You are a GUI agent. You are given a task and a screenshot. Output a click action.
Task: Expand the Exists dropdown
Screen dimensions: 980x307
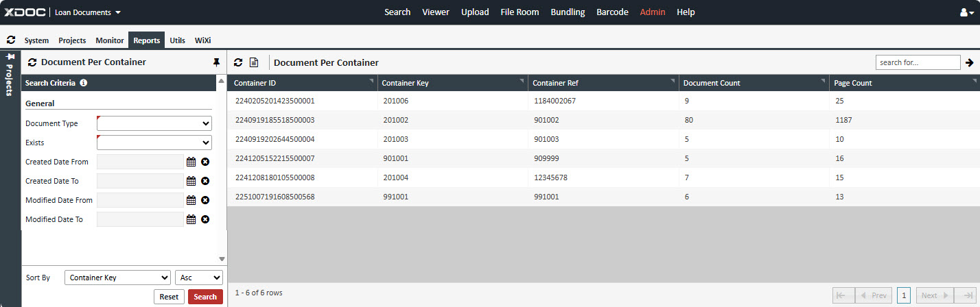154,143
